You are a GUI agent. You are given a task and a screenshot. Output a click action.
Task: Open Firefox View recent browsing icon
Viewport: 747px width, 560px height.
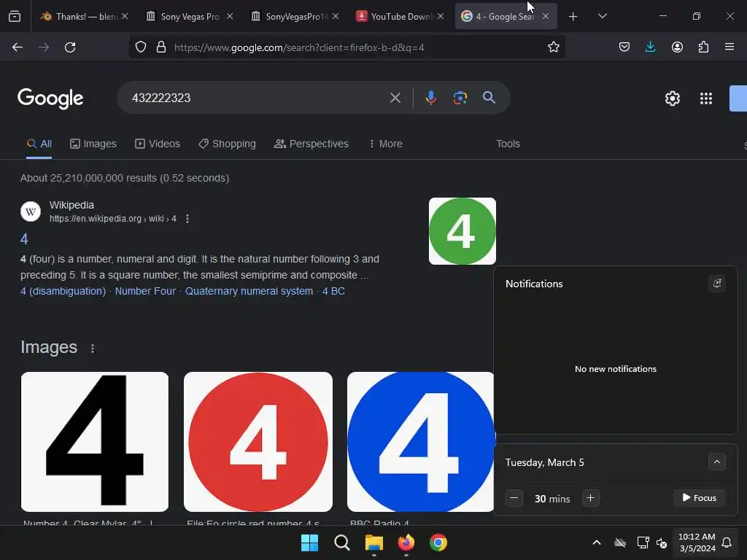tap(15, 16)
